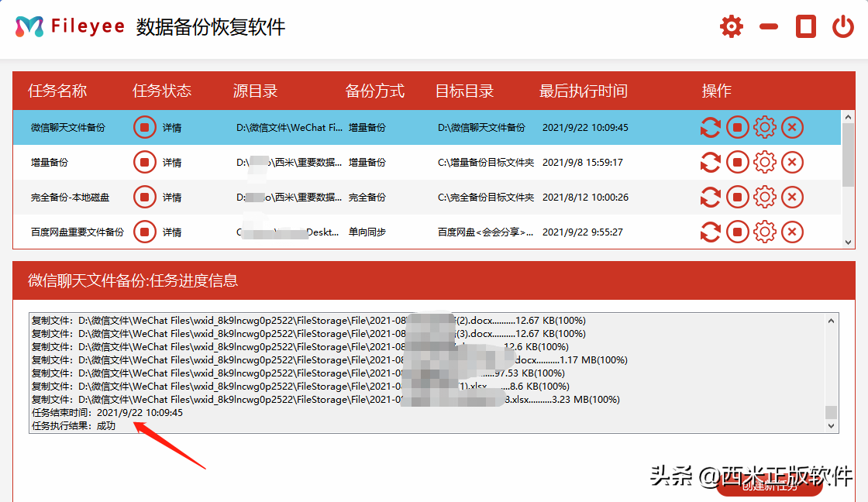
Task: Open settings gear for the 增量备份 task
Action: pyautogui.click(x=765, y=162)
